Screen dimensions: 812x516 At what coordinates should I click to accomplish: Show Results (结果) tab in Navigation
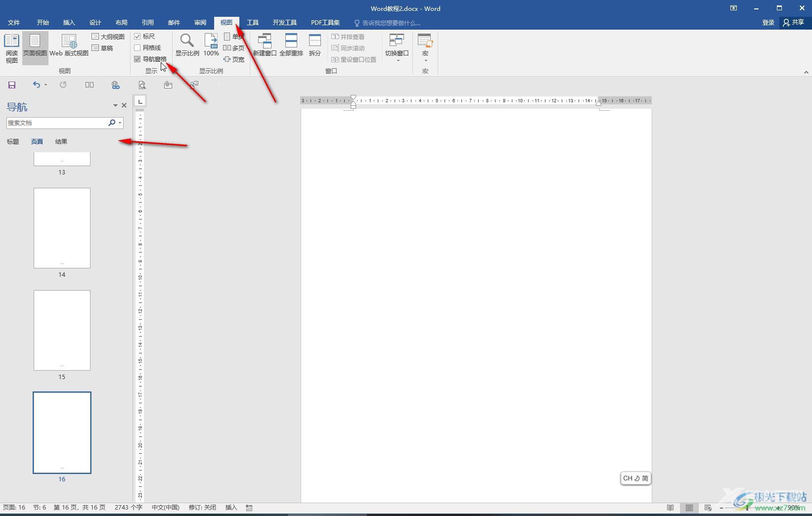click(61, 142)
